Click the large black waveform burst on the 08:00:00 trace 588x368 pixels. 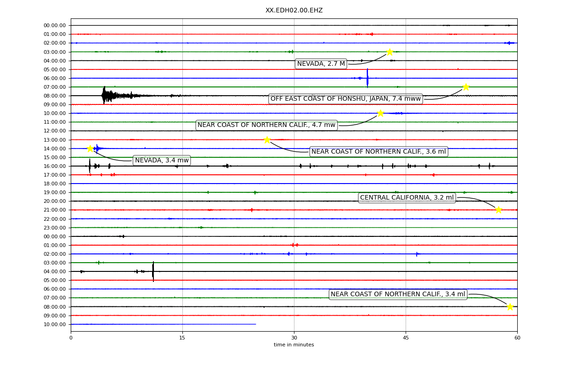pyautogui.click(x=119, y=96)
